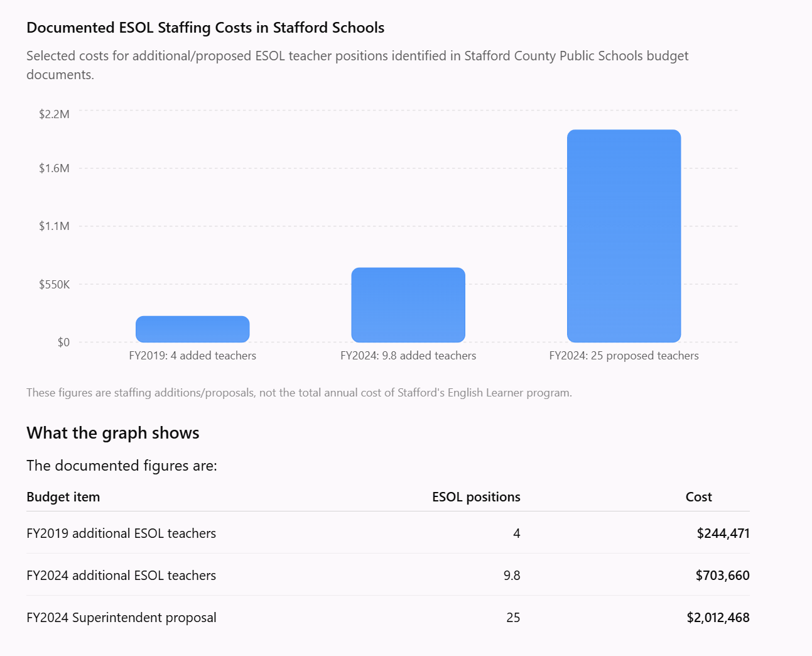Click the '$244,471' cost cell
812x656 pixels.
pos(723,533)
